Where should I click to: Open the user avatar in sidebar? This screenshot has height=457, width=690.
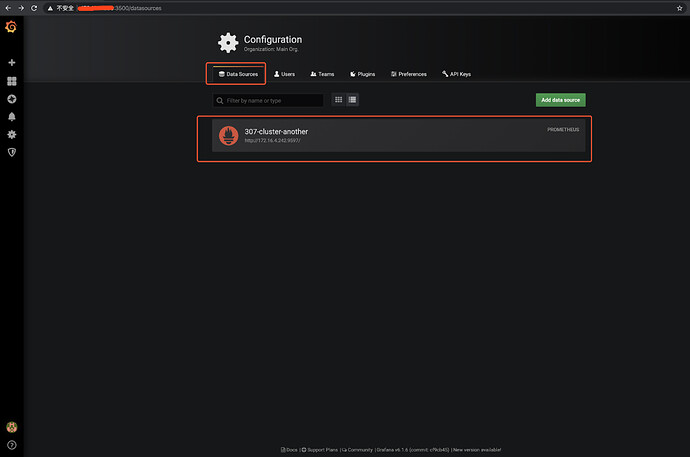click(12, 427)
